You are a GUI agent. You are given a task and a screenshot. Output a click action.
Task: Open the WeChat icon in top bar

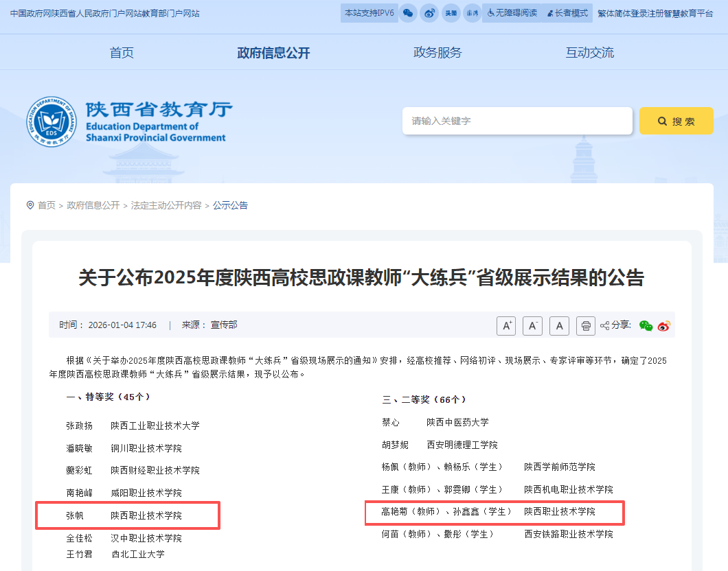408,12
